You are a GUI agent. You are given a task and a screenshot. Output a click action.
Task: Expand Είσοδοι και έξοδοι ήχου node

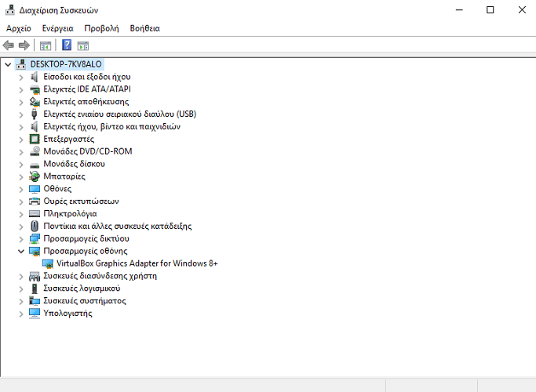click(21, 78)
